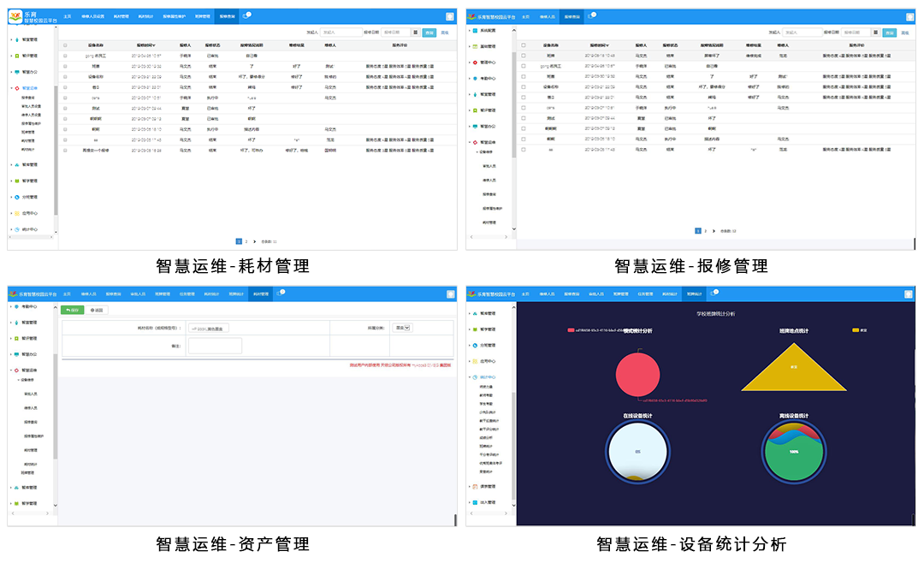Expand 应用中心 node in 设备统计分析 sidebar
This screenshot has width=924, height=569.
point(470,361)
